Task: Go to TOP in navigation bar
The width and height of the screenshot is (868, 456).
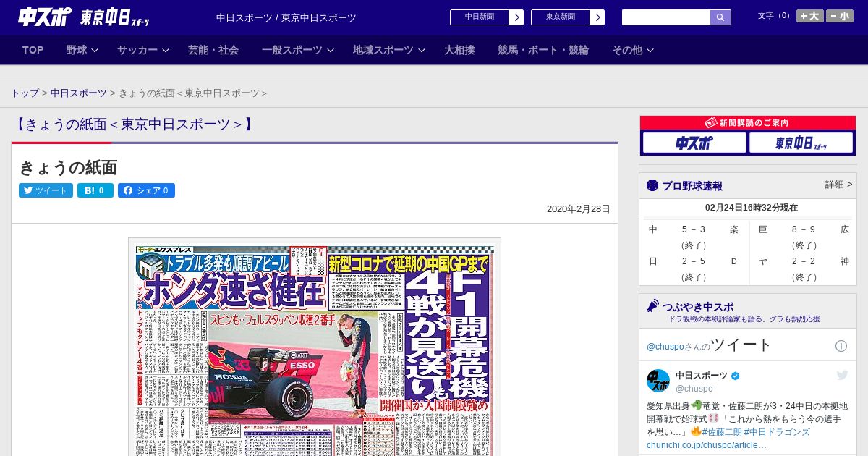Action: [33, 50]
